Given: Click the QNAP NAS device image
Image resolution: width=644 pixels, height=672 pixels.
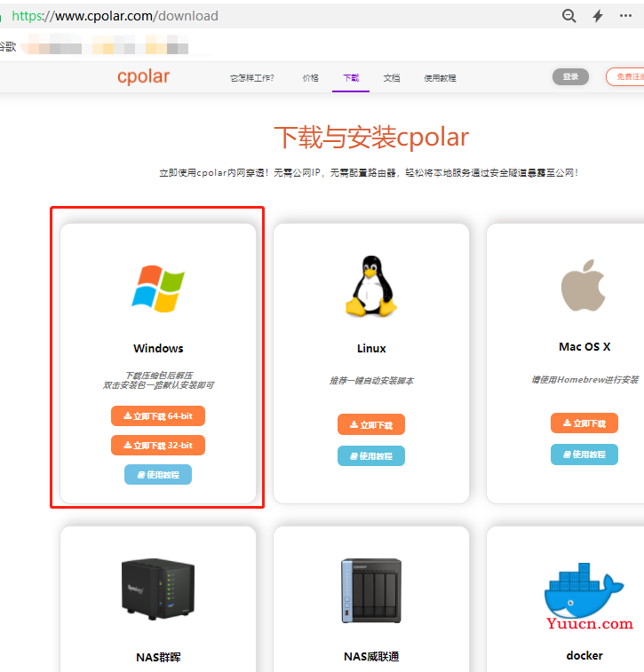Looking at the screenshot, I should point(371,590).
